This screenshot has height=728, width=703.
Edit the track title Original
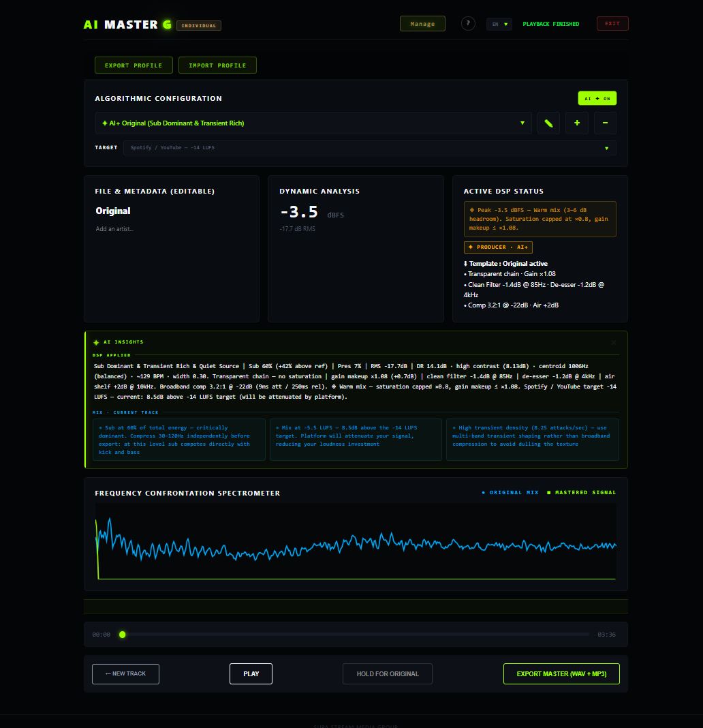pos(113,211)
